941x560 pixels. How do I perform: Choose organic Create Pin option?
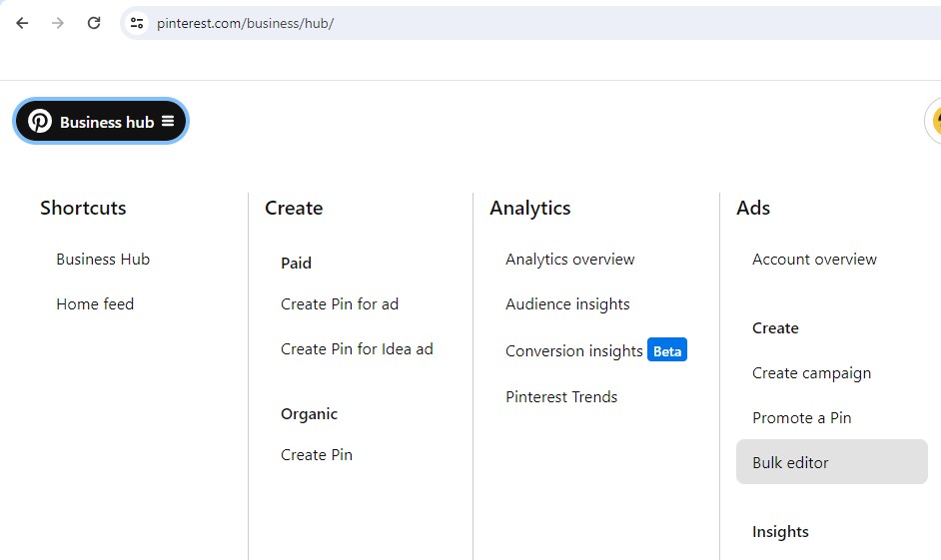317,454
